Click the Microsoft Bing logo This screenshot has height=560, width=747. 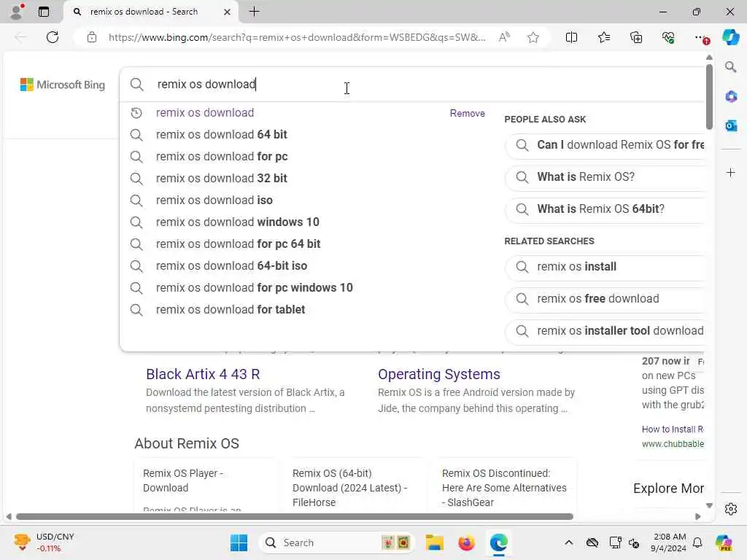[63, 85]
